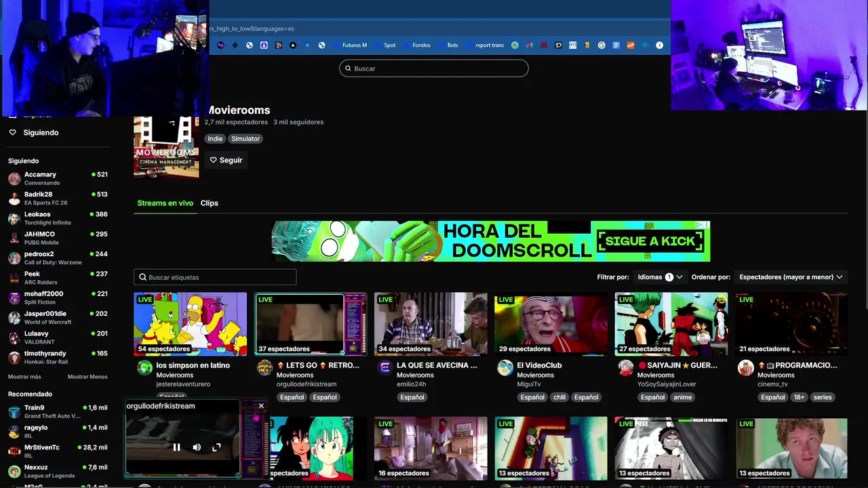868x488 pixels.
Task: Click the chill tag under El VideoClub
Action: [559, 397]
